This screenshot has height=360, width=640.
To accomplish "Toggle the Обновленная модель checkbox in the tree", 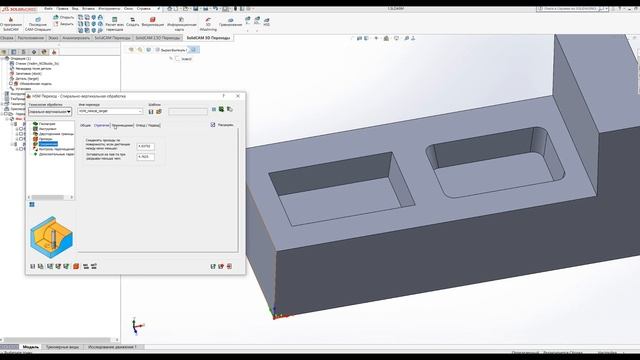I will 11,83.
